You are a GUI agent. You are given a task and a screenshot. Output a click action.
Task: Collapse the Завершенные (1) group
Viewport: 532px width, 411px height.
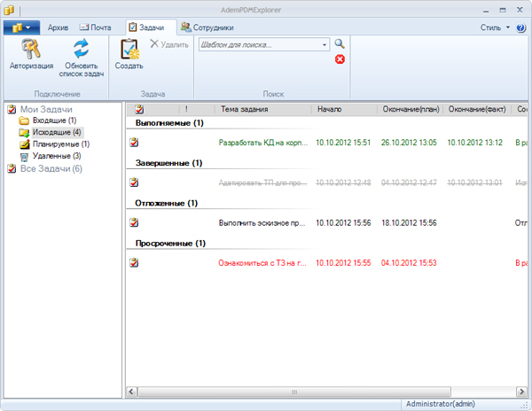(x=168, y=163)
